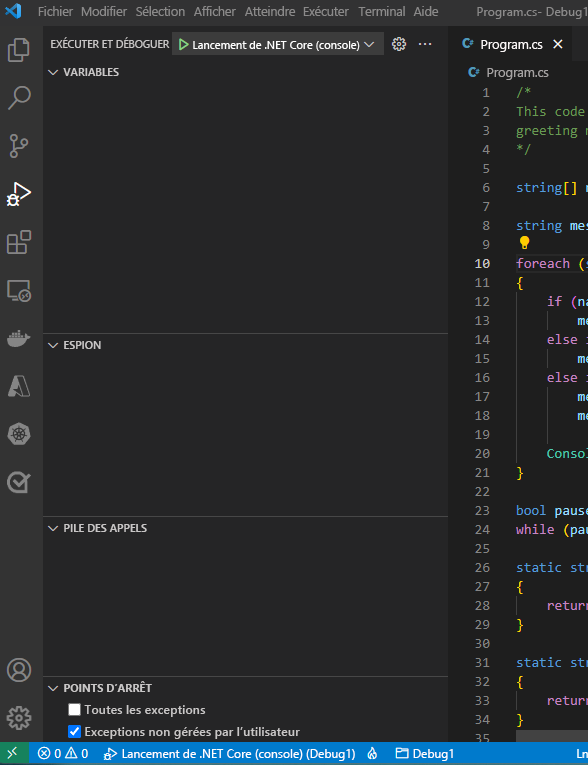Open the Explorer view in activity bar

pos(19,50)
